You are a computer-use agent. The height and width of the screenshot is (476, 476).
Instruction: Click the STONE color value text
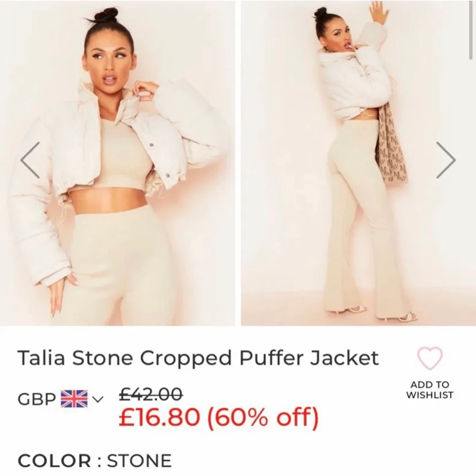tap(140, 460)
